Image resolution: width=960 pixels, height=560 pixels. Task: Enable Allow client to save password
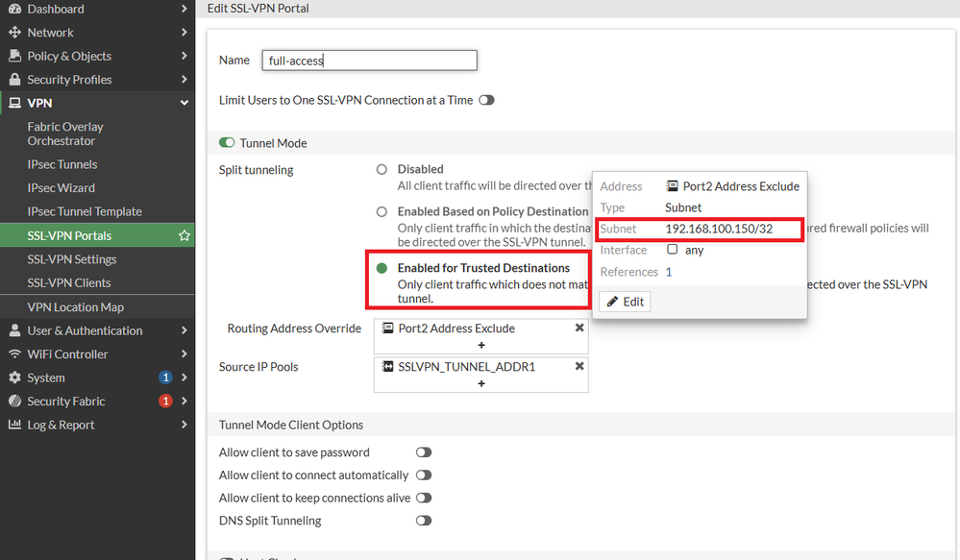pos(423,452)
